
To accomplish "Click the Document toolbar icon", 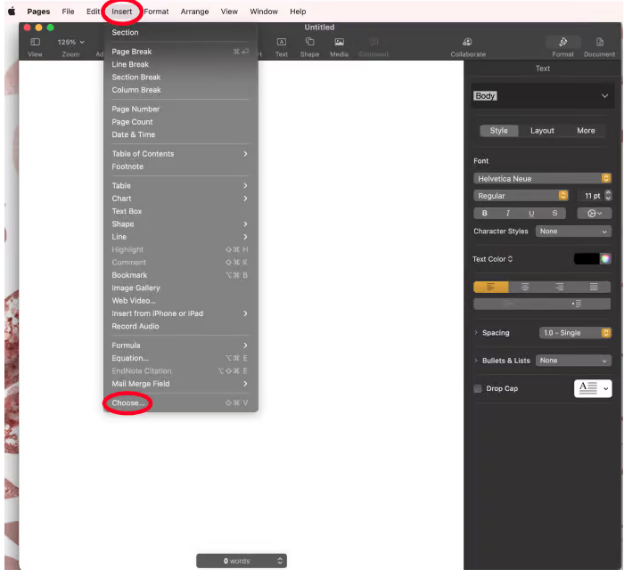I will tap(600, 42).
